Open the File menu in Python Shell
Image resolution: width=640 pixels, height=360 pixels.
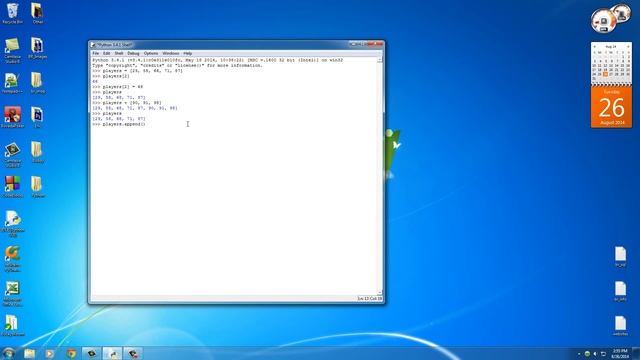pos(96,53)
